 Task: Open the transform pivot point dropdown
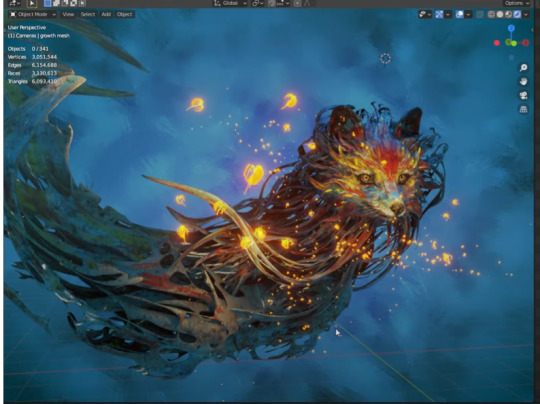258,3
